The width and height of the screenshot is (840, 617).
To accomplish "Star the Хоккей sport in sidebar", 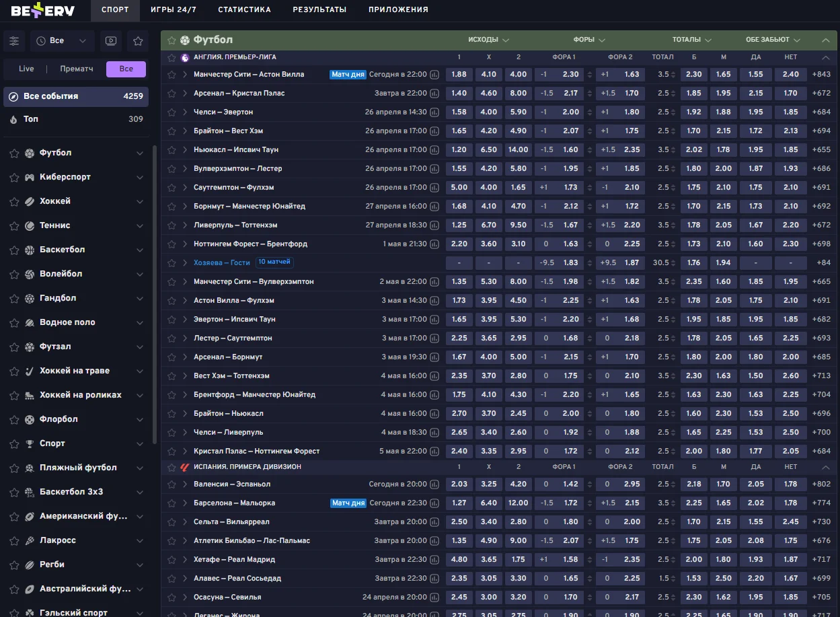I will (x=14, y=202).
